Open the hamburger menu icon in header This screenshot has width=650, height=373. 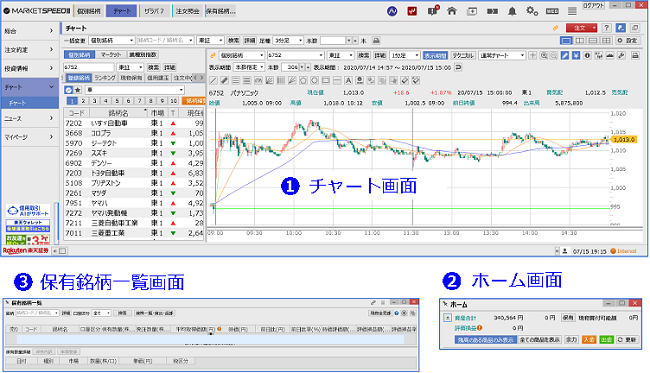tap(572, 11)
